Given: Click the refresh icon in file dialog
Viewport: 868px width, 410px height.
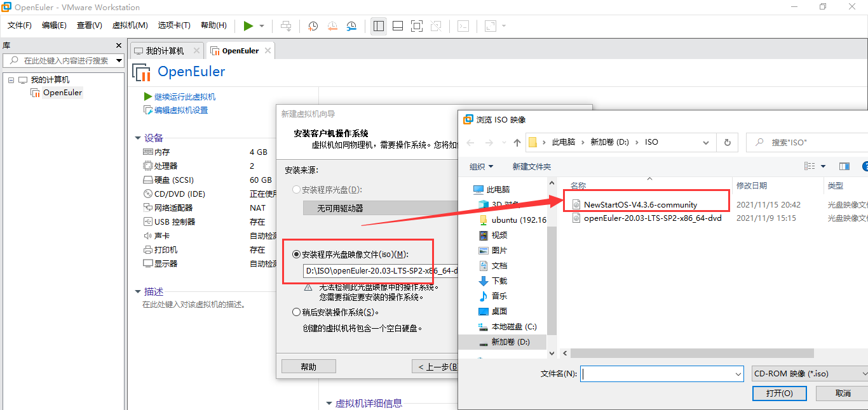Looking at the screenshot, I should tap(727, 143).
